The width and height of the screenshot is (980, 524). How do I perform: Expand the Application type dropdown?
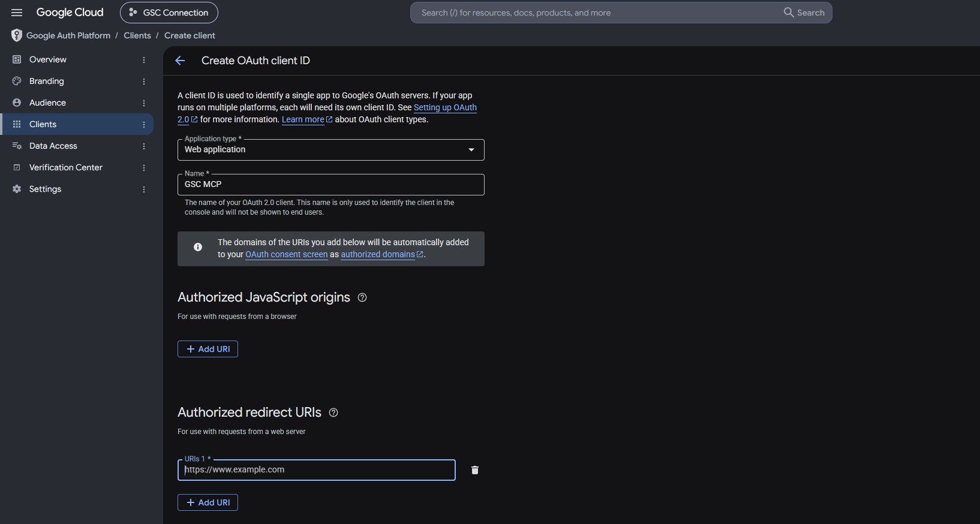[331, 150]
